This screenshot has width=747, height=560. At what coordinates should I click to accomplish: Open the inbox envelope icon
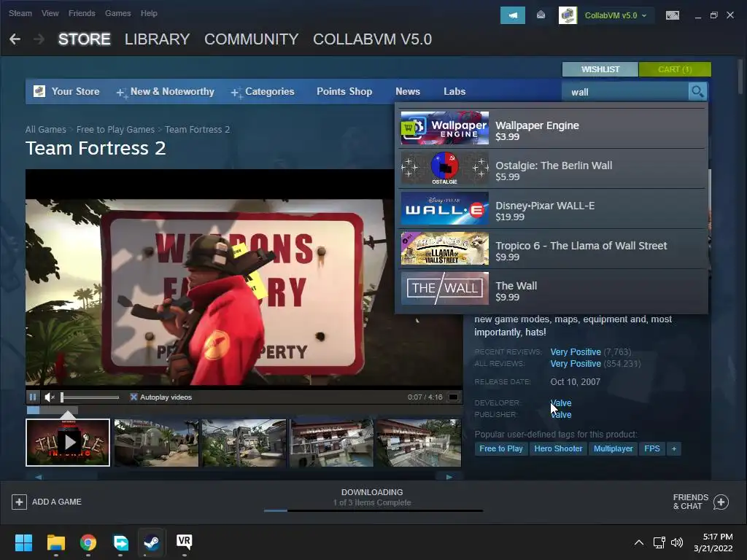[x=541, y=15]
